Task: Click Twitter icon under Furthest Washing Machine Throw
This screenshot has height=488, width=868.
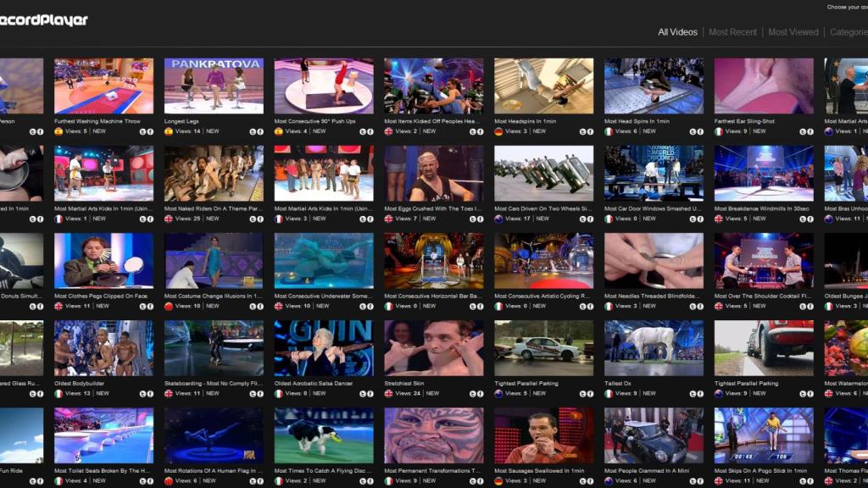Action: pyautogui.click(x=142, y=131)
